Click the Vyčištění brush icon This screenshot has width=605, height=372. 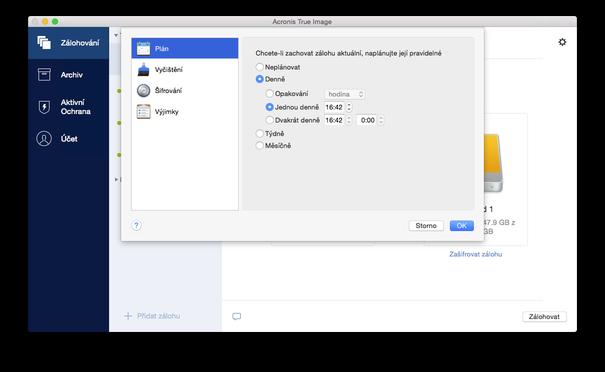(x=144, y=69)
